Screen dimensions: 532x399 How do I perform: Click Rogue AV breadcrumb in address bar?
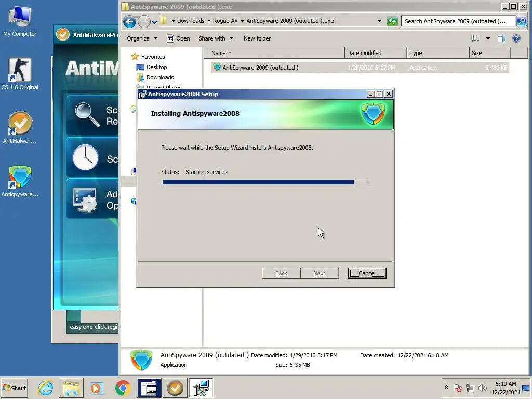tap(225, 21)
